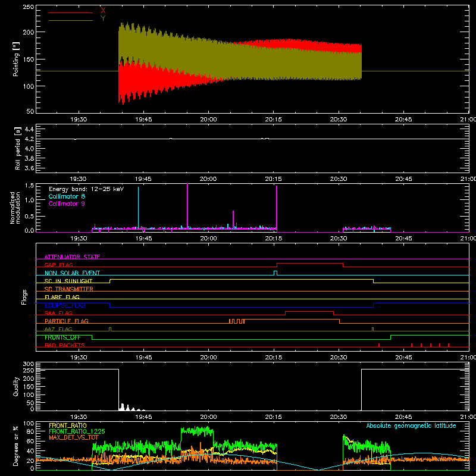Click the ATTENUATOR_STATE flag label
476x476 pixels.
click(72, 257)
